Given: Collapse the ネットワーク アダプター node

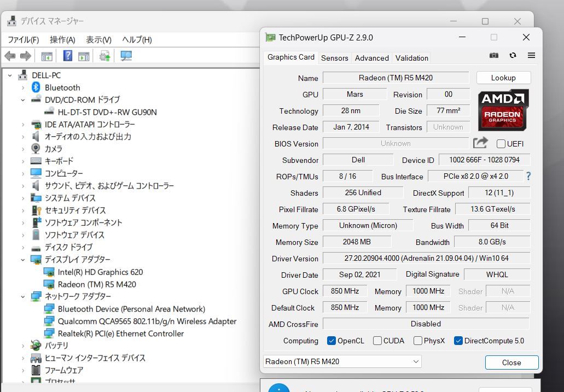Looking at the screenshot, I should tap(23, 297).
